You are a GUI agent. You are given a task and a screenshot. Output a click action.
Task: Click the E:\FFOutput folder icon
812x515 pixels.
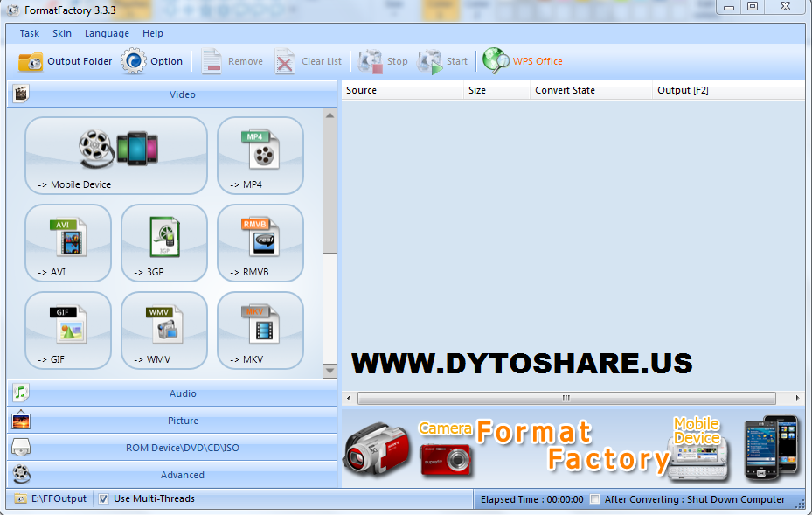20,499
